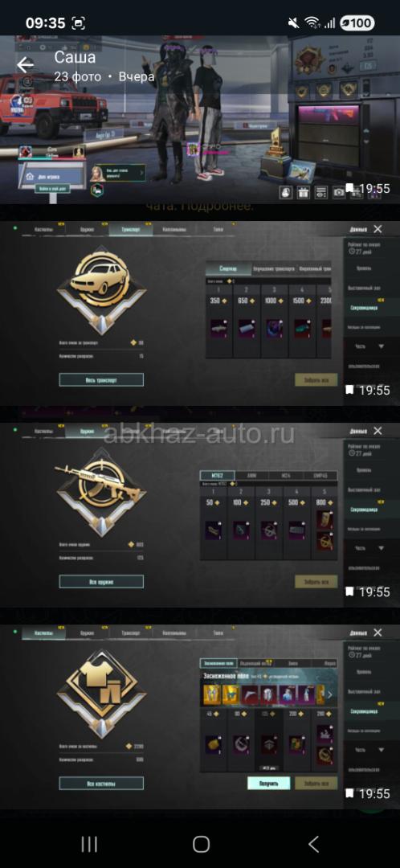This screenshot has width=400, height=868.
Task: Tap the back arrow beside album title Саша
Action: coord(25,65)
